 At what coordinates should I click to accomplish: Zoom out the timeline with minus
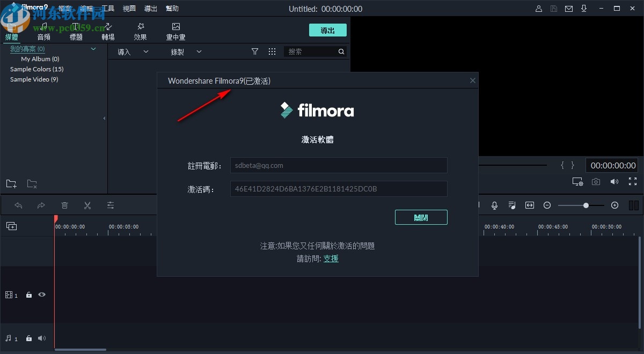click(547, 205)
